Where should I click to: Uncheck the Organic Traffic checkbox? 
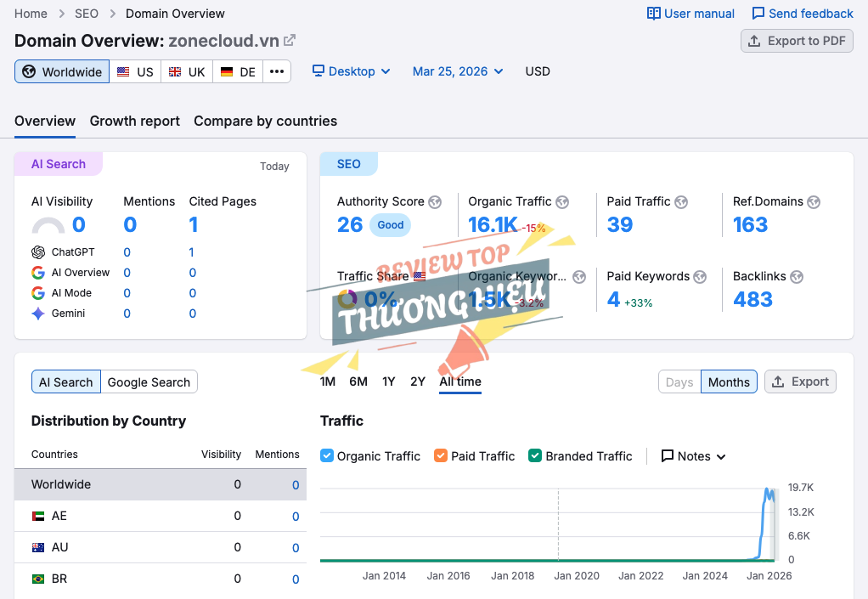[325, 455]
